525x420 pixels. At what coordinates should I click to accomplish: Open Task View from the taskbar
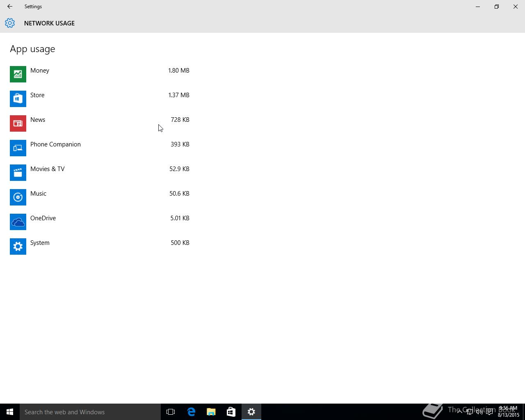coord(171,412)
